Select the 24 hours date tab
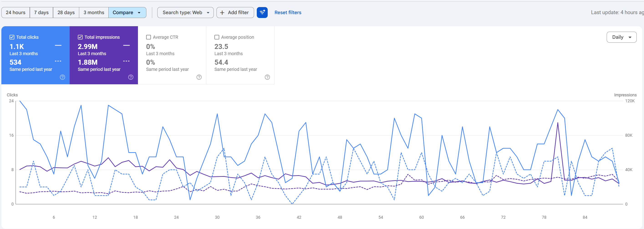Viewport: 644px width, 229px height. (x=15, y=13)
